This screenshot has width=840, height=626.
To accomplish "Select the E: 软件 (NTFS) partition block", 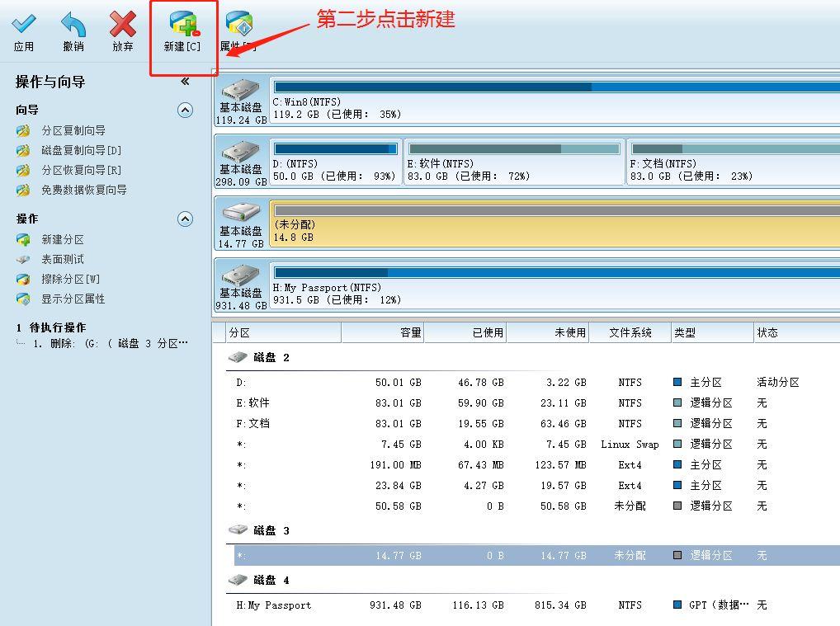I will [x=514, y=162].
